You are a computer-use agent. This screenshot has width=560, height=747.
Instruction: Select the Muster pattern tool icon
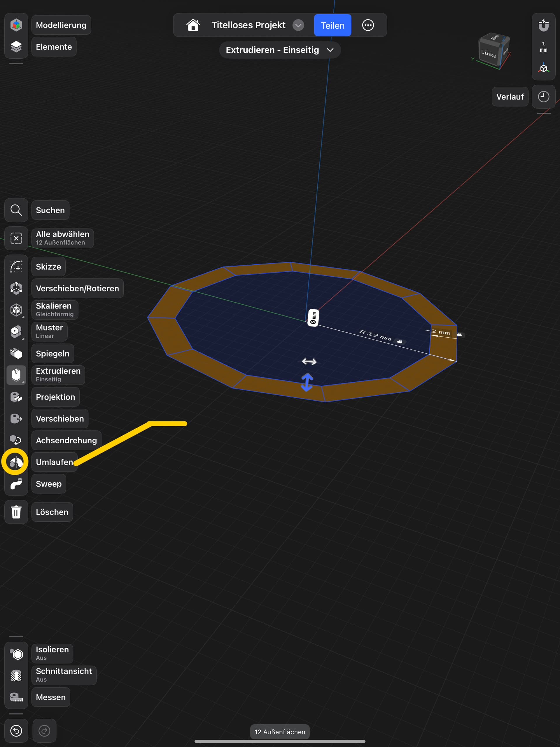point(16,331)
